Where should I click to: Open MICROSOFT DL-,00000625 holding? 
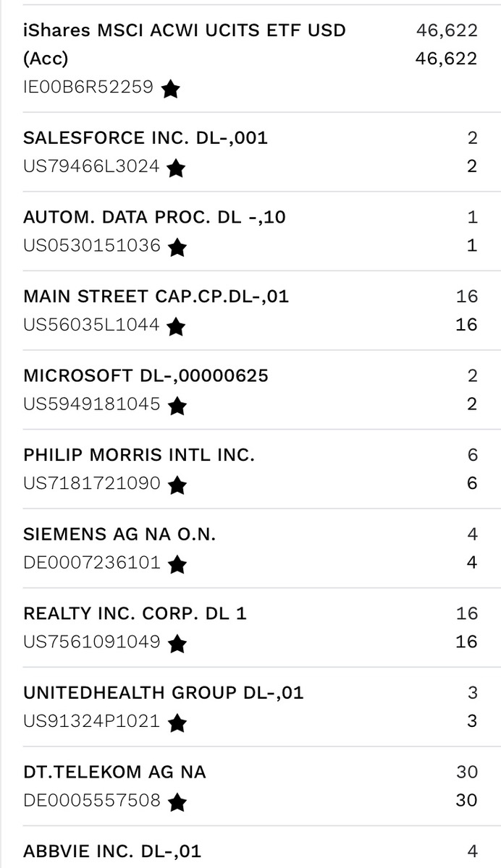click(x=250, y=390)
